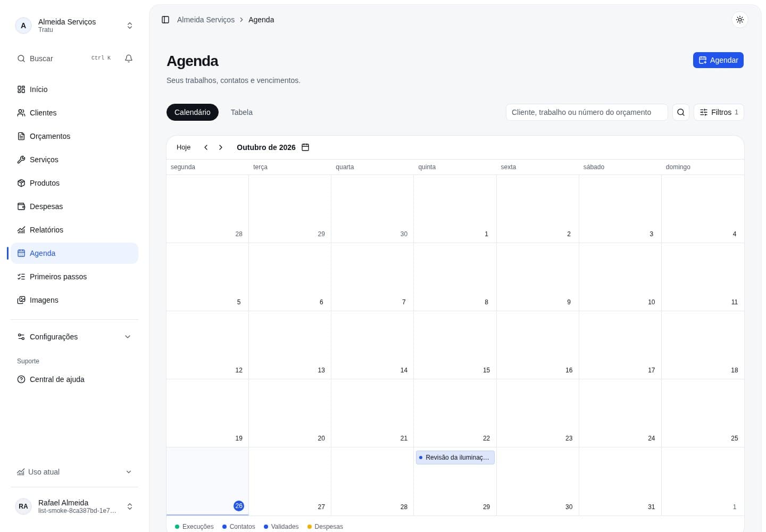Toggle Execuções legend filter
The image size is (766, 532).
[x=194, y=527]
